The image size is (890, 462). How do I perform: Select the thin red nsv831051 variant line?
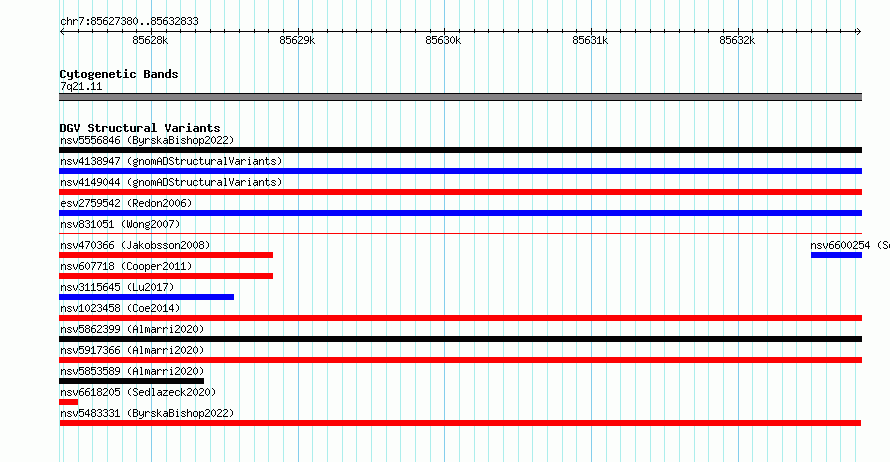point(460,233)
